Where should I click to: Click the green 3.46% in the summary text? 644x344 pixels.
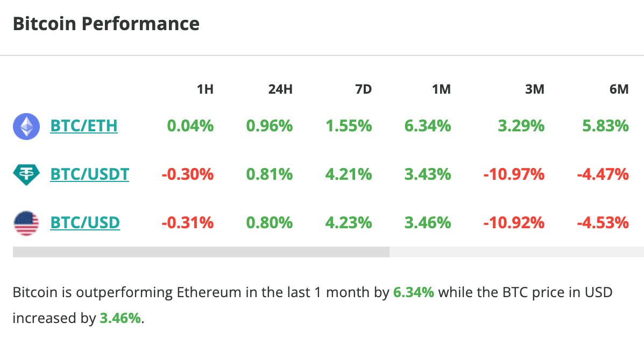tap(120, 318)
